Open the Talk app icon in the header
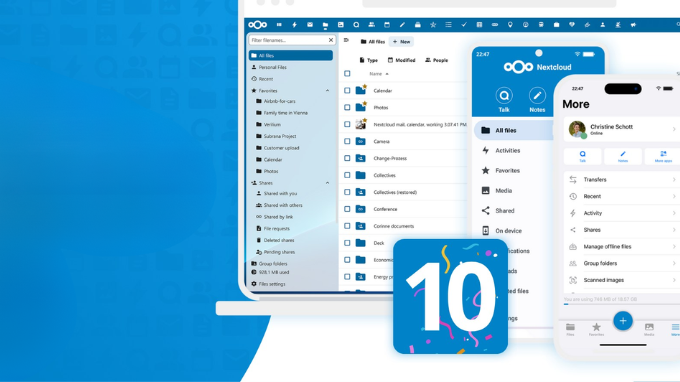The width and height of the screenshot is (680, 382). point(356,25)
